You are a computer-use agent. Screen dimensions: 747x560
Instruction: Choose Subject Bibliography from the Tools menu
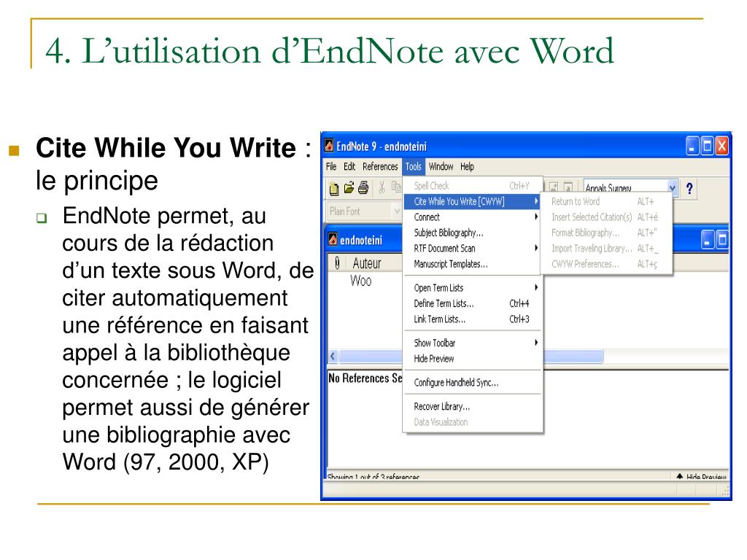[471, 233]
